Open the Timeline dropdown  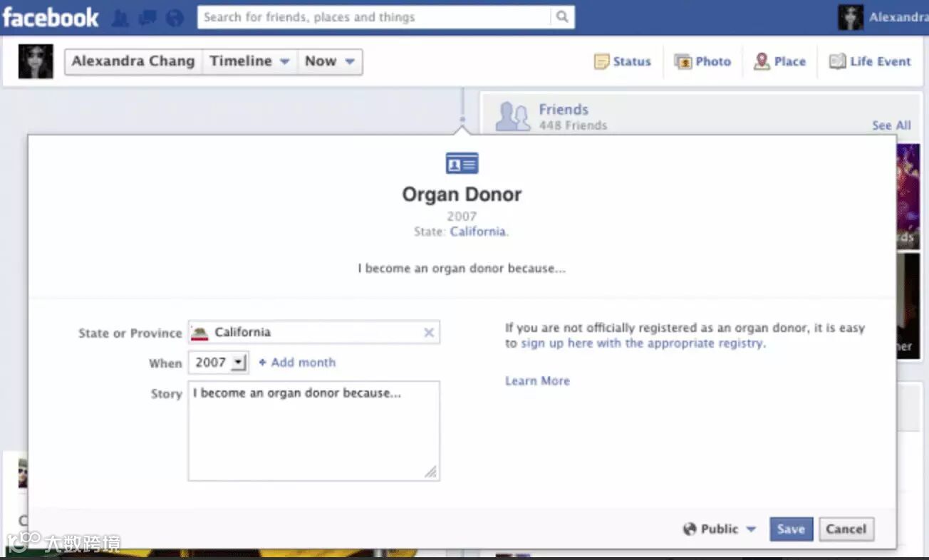coord(250,61)
